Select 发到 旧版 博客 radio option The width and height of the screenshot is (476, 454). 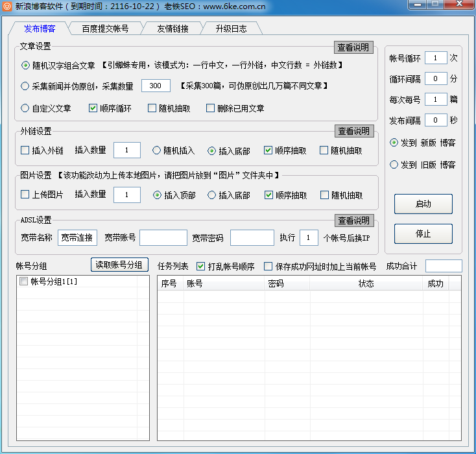(394, 165)
